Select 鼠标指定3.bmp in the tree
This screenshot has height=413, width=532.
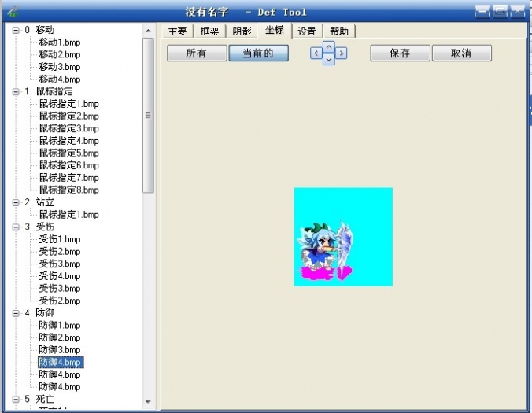69,128
